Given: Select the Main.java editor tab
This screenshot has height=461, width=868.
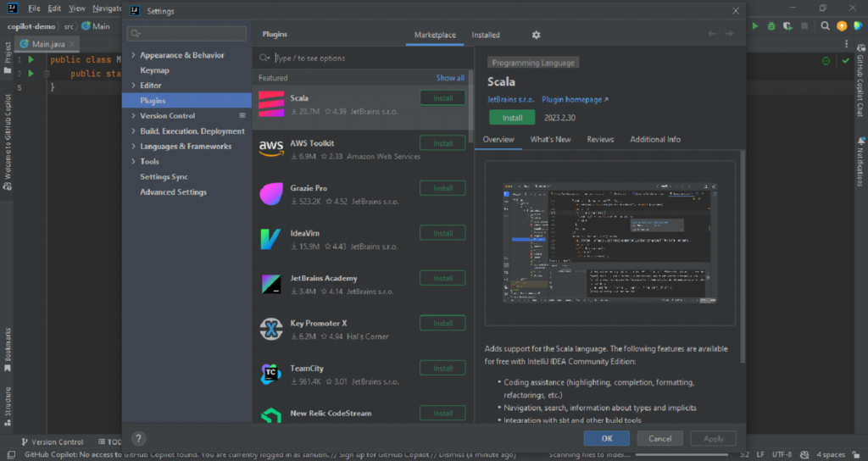Looking at the screenshot, I should click(x=47, y=44).
